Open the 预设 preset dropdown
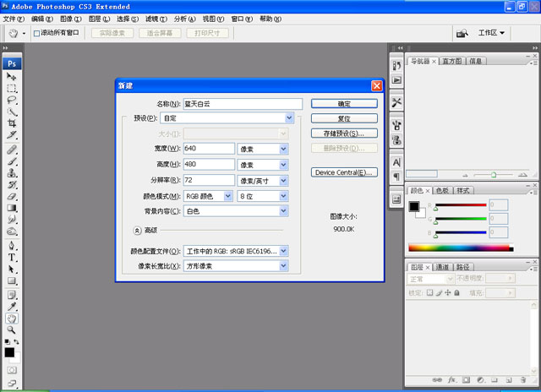Viewport: 541px width, 392px height. (x=289, y=118)
